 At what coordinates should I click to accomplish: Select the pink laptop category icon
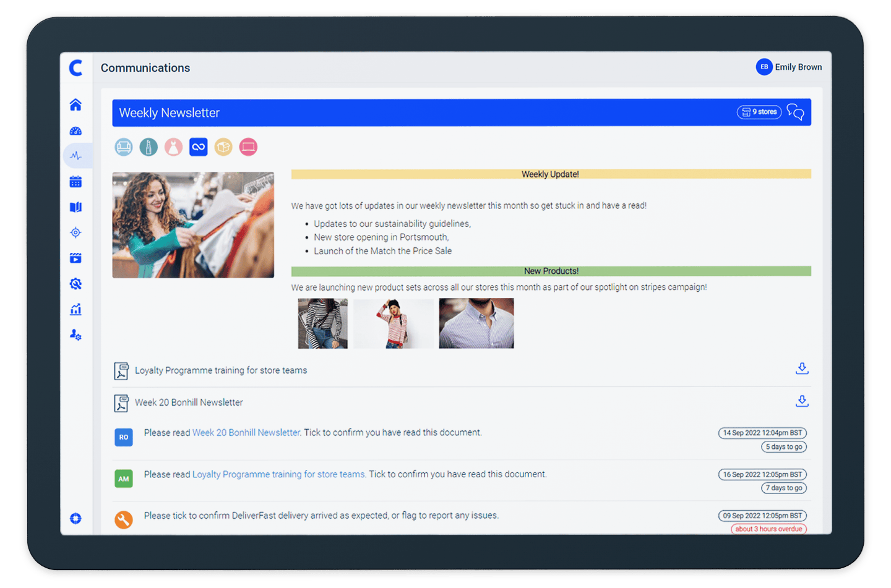[x=248, y=147]
